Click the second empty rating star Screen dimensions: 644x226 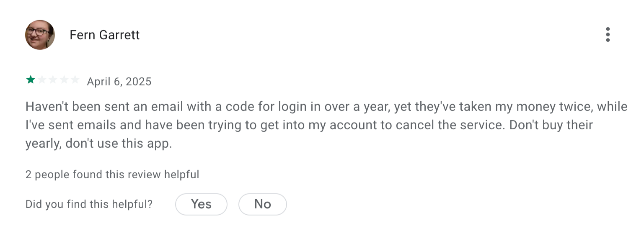pos(42,80)
